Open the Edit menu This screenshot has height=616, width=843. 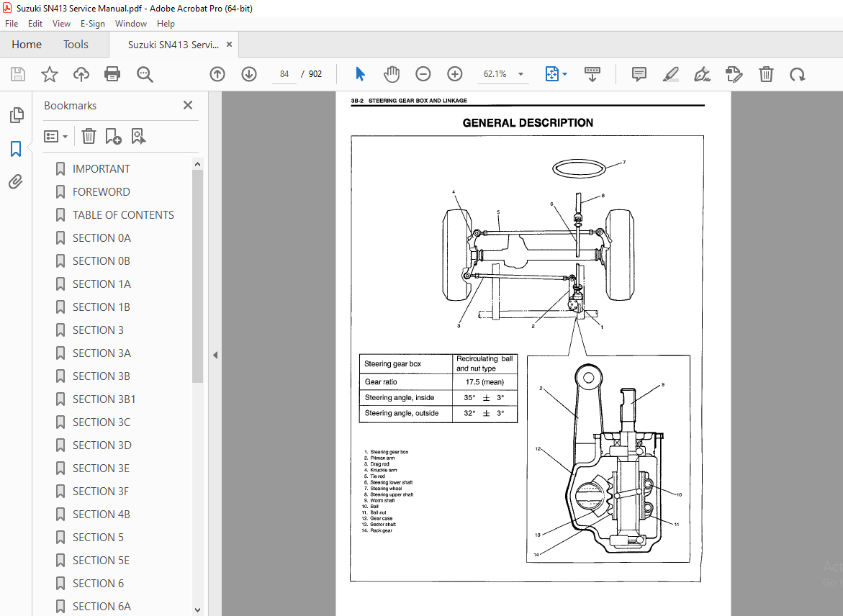[35, 24]
